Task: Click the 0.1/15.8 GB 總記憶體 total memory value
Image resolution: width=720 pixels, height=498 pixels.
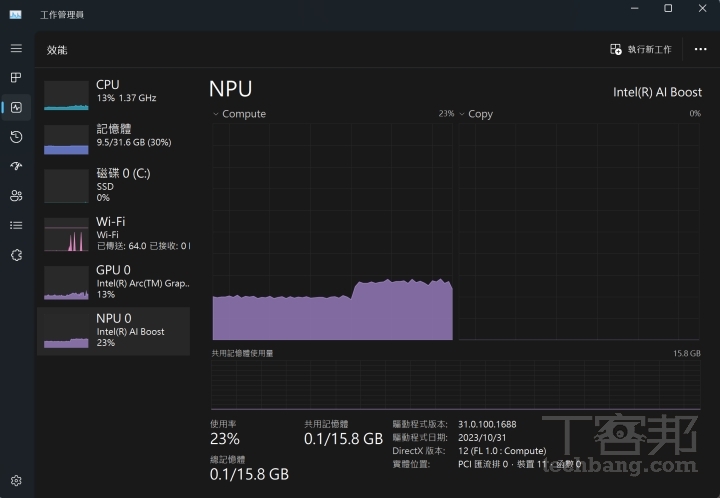Action: pyautogui.click(x=249, y=474)
